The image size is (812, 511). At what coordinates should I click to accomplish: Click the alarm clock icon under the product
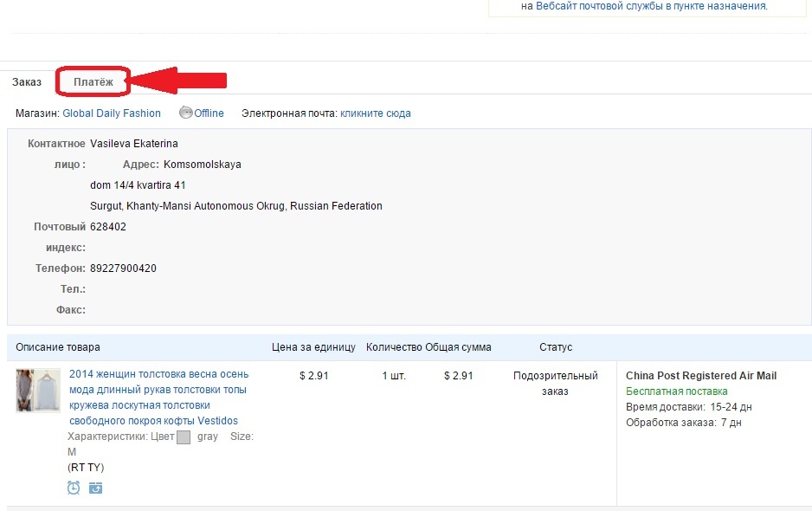(x=74, y=488)
